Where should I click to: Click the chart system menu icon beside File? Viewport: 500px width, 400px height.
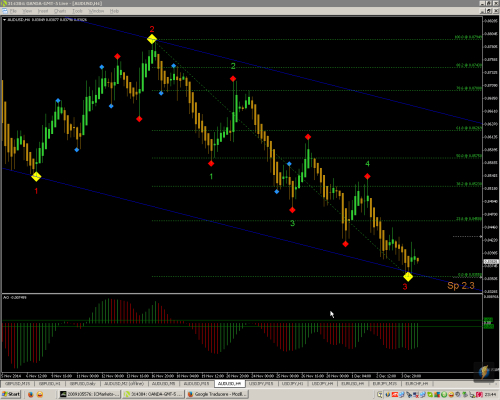click(5, 11)
